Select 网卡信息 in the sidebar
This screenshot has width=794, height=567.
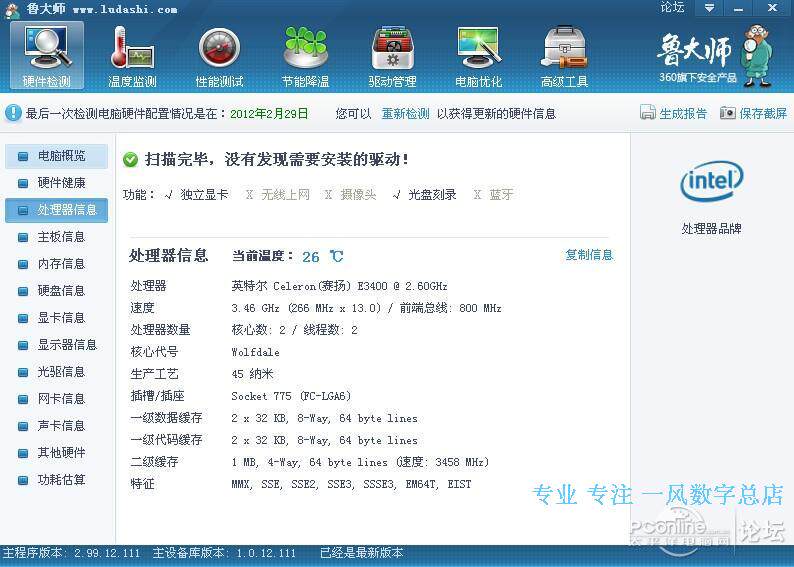56,399
